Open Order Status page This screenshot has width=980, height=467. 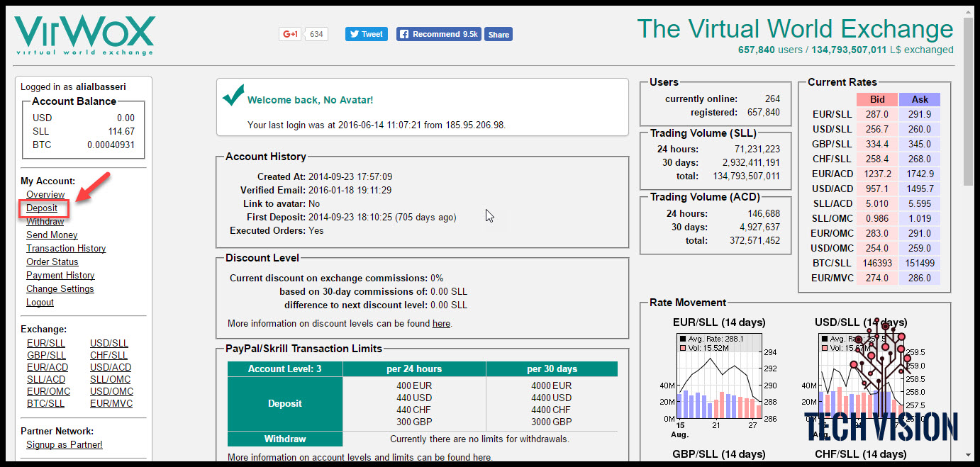coord(52,261)
